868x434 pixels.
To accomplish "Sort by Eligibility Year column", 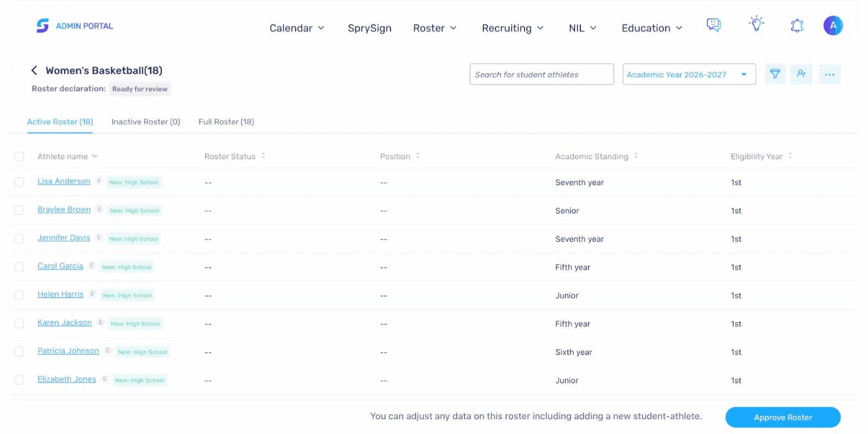I will click(790, 156).
